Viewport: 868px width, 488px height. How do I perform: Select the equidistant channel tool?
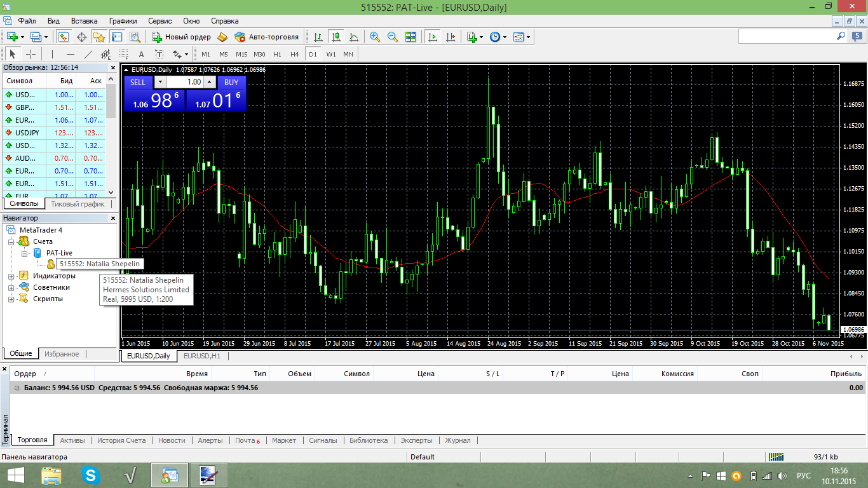[106, 54]
